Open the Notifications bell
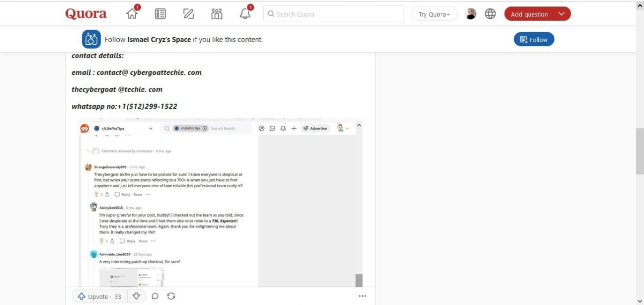The width and height of the screenshot is (644, 305). coord(245,14)
